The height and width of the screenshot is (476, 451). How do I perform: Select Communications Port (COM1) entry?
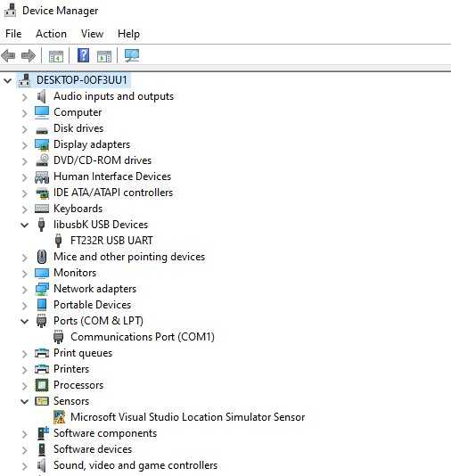143,337
